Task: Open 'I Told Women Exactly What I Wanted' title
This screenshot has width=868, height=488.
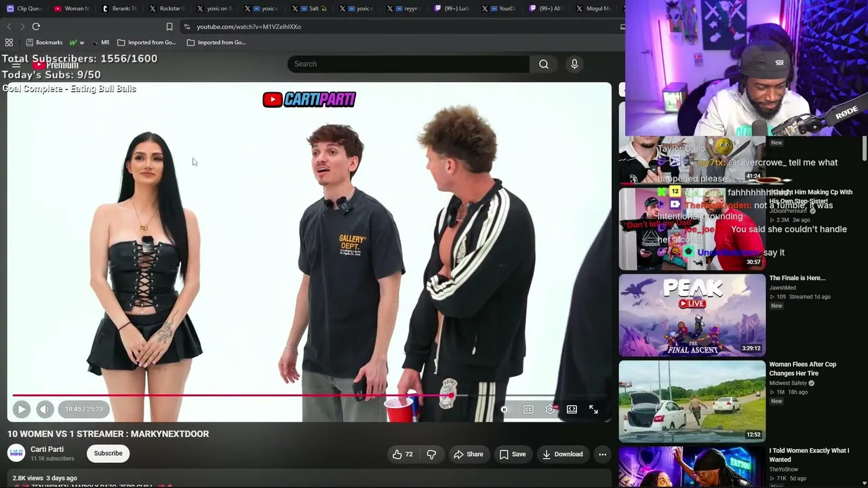Action: [809, 455]
